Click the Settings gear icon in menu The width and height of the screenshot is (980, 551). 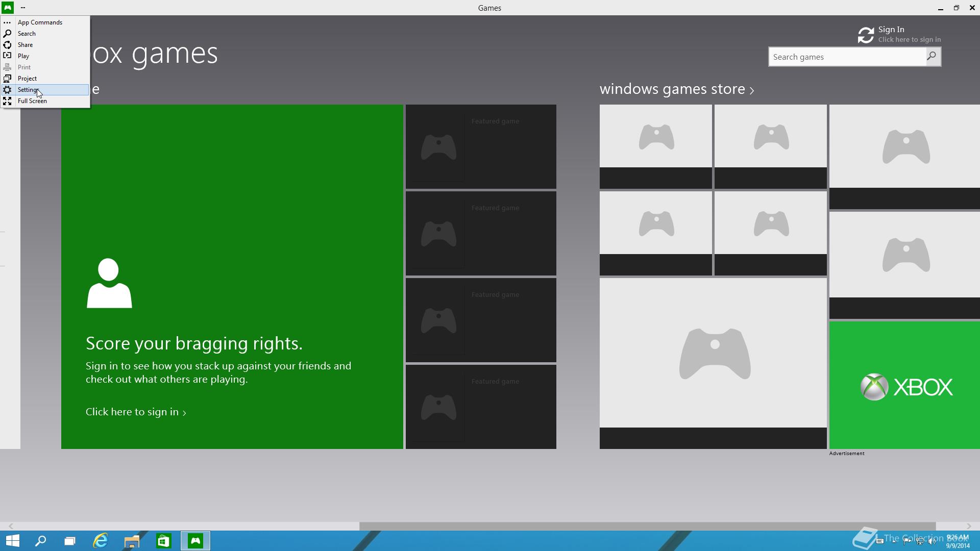pos(7,90)
